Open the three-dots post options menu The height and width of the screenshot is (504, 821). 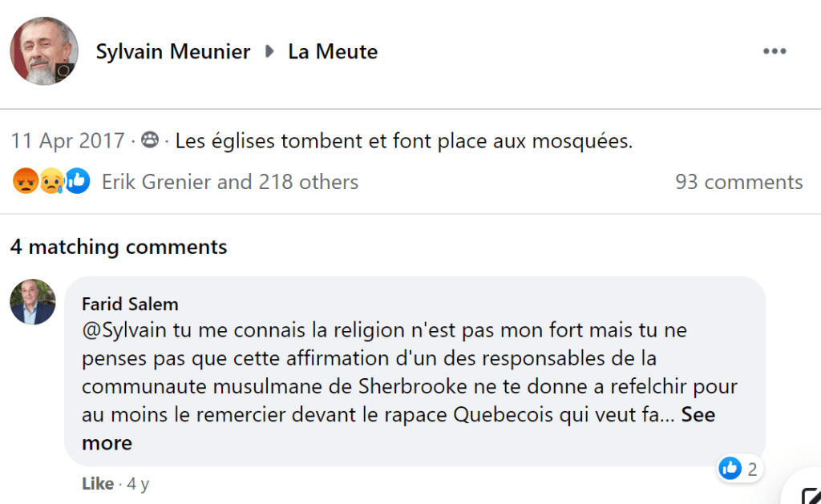click(x=774, y=51)
